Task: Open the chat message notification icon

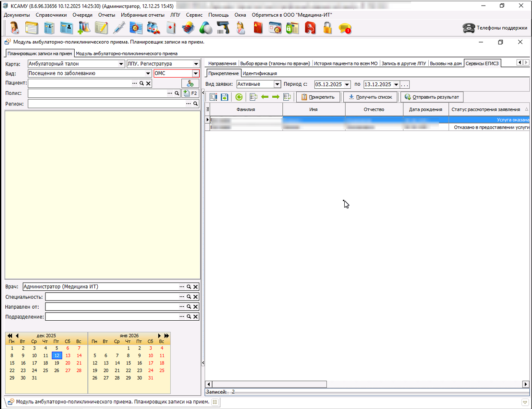Action: (x=345, y=28)
